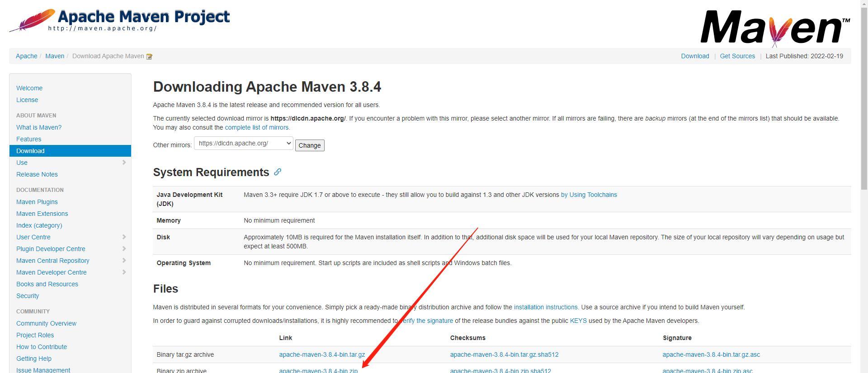This screenshot has width=868, height=373.
Task: Open apache-maven-3.8.4-bin.tar.gz.asc signature
Action: point(711,354)
